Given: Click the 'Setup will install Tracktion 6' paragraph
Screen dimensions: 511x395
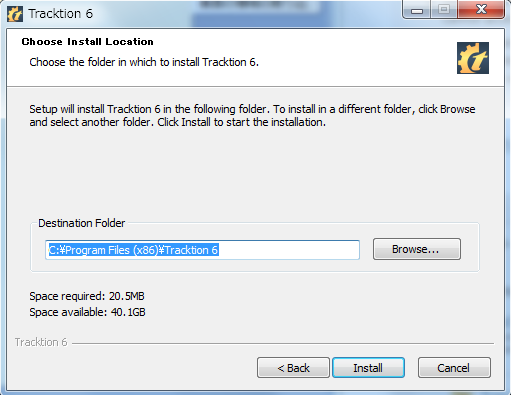Looking at the screenshot, I should pos(252,116).
